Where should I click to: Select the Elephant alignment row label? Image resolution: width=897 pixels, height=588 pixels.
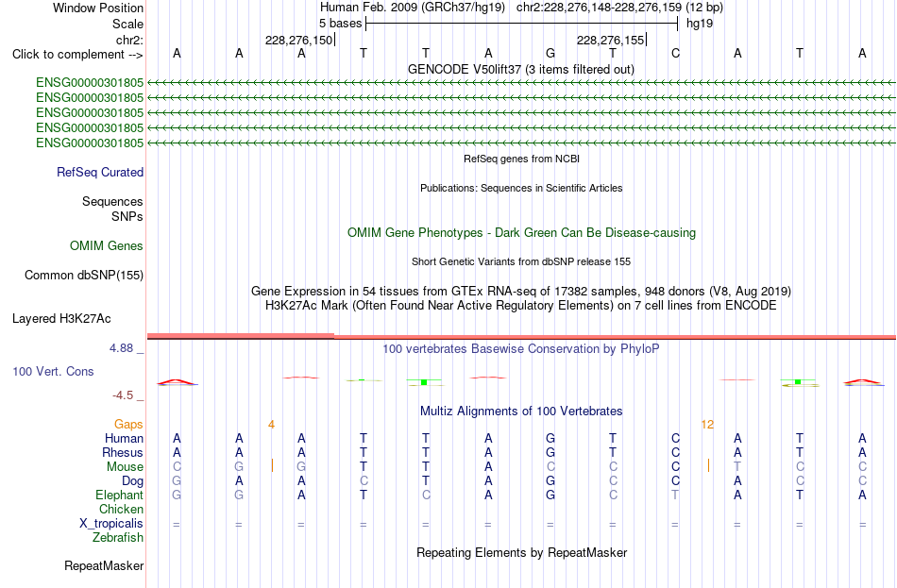119,495
